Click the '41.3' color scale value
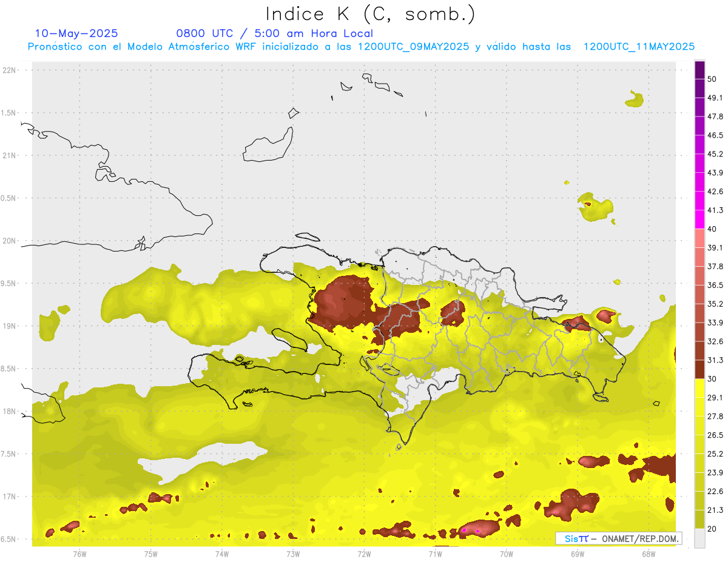The width and height of the screenshot is (728, 562). pyautogui.click(x=715, y=210)
